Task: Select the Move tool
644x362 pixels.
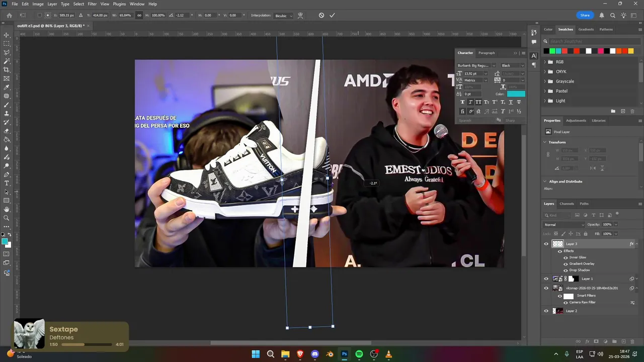Action: pos(7,35)
